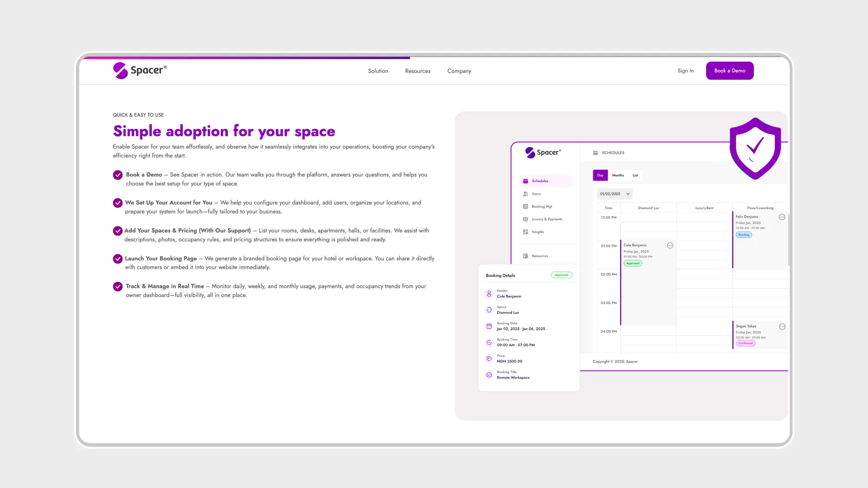Open the 01/02/2025 date dropdown
The width and height of the screenshot is (868, 488).
(x=615, y=194)
